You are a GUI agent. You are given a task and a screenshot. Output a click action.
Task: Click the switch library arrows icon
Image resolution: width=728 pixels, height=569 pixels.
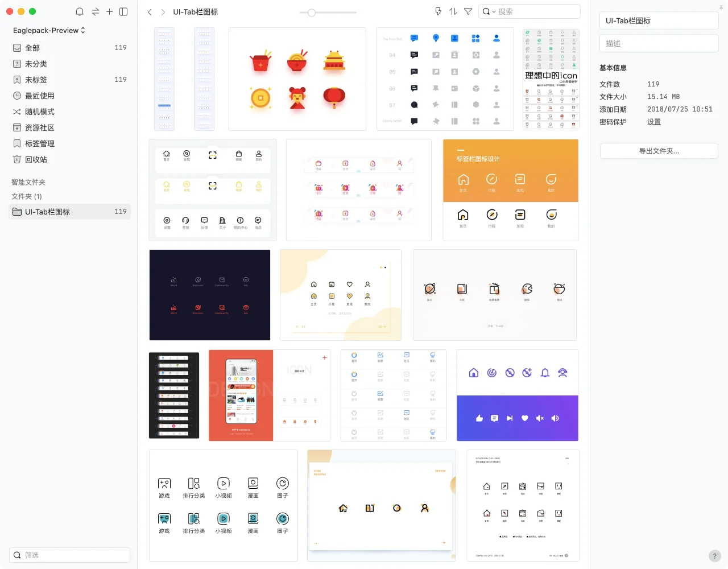point(95,11)
